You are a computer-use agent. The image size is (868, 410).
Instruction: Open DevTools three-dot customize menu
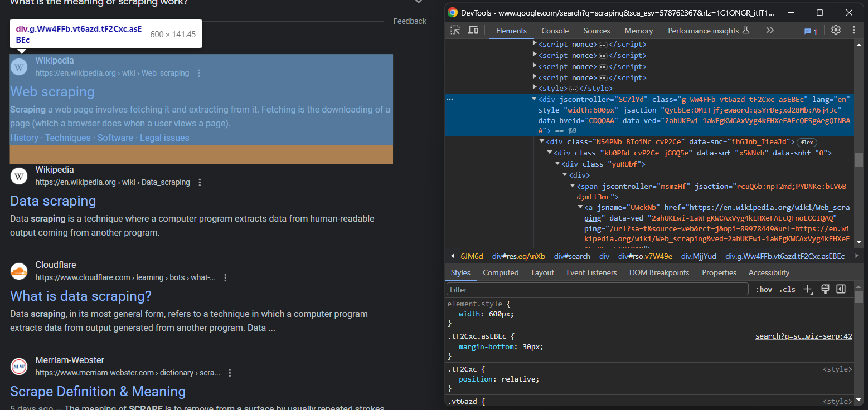pos(854,31)
